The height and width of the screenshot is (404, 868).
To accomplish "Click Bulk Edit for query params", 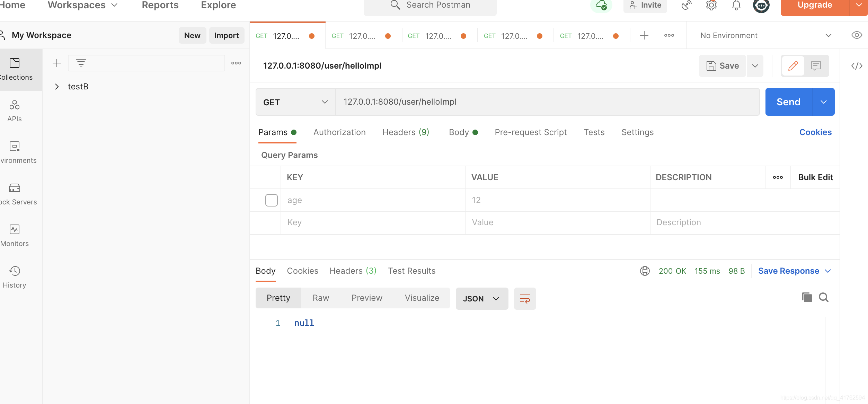I will pos(815,177).
